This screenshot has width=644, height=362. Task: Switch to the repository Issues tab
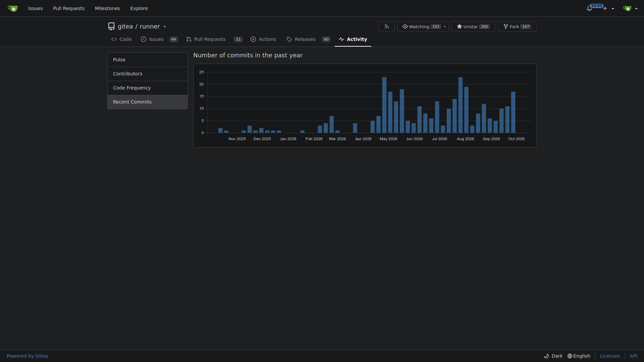click(159, 39)
